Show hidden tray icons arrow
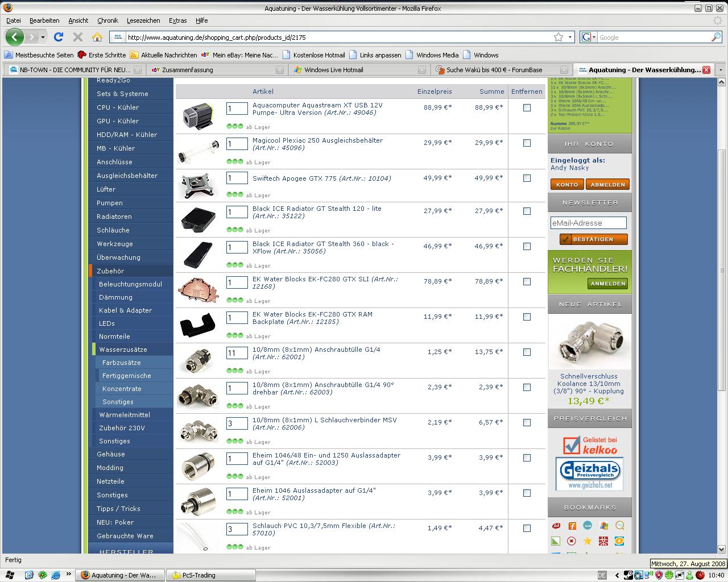The width and height of the screenshot is (728, 582). (x=618, y=575)
